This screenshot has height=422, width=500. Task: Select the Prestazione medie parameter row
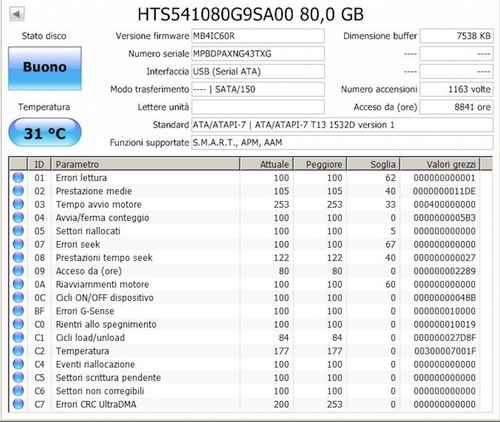[x=250, y=191]
